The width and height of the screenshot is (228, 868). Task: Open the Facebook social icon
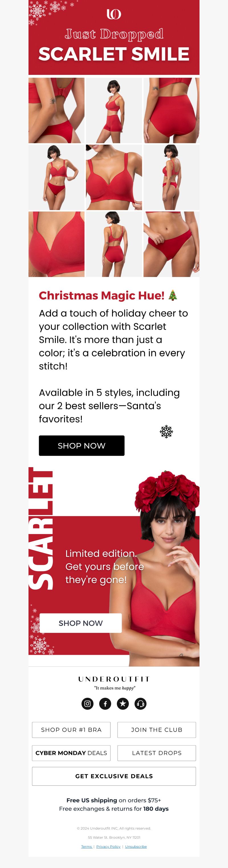pyautogui.click(x=105, y=703)
